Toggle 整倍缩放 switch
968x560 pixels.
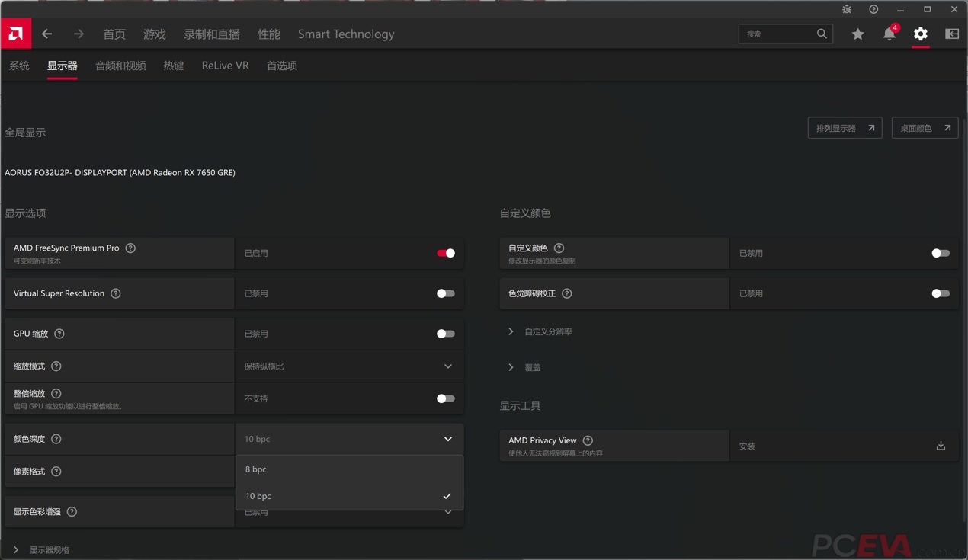point(446,398)
